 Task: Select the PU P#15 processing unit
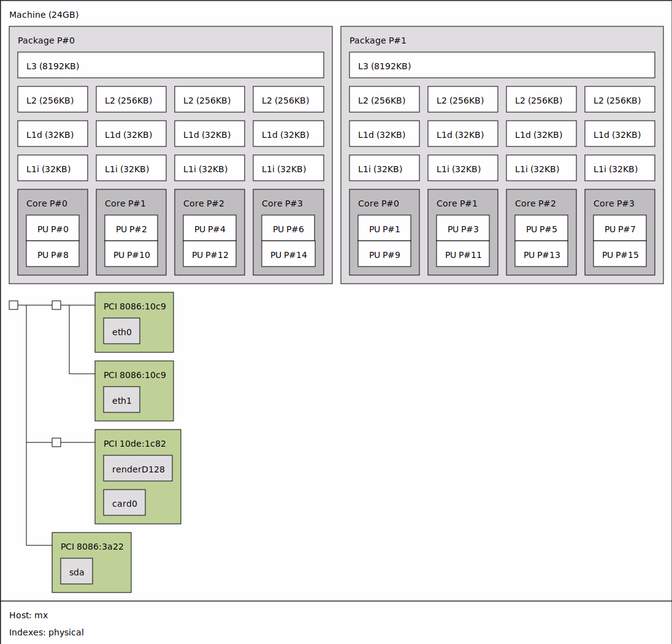tap(619, 254)
